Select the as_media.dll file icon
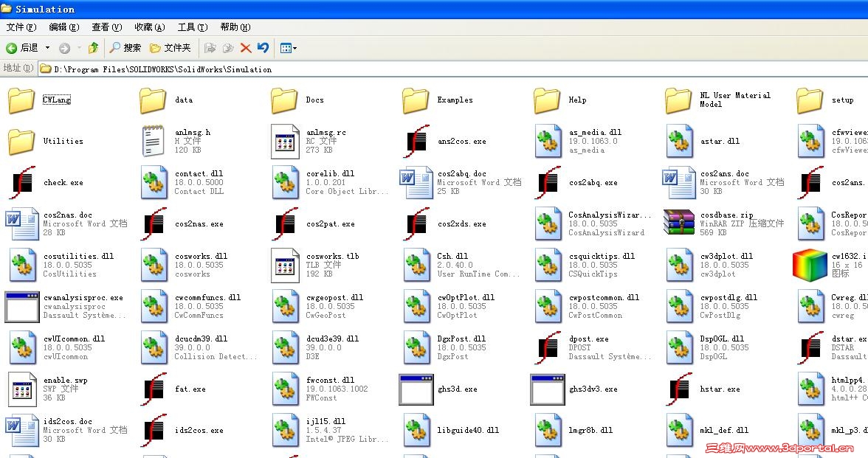This screenshot has height=458, width=868. coord(548,141)
